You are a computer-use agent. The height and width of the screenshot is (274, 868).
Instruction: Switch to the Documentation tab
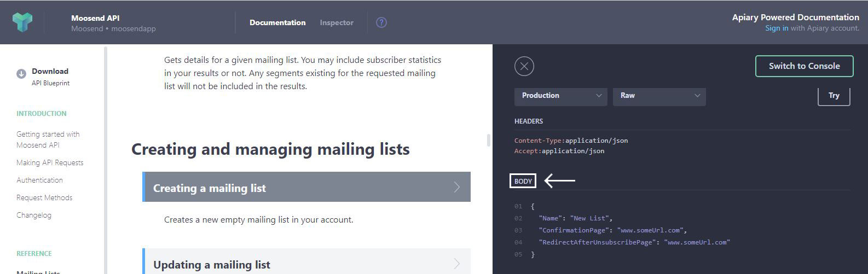[277, 22]
